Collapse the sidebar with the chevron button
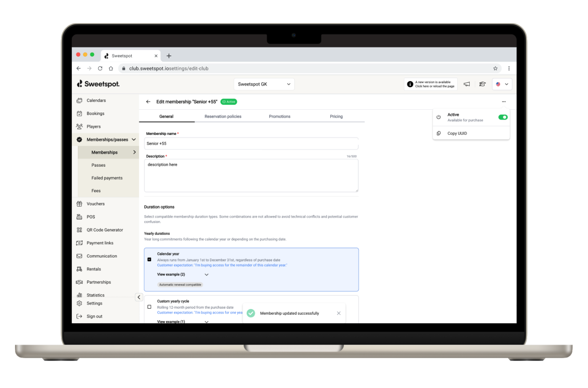 pyautogui.click(x=139, y=297)
